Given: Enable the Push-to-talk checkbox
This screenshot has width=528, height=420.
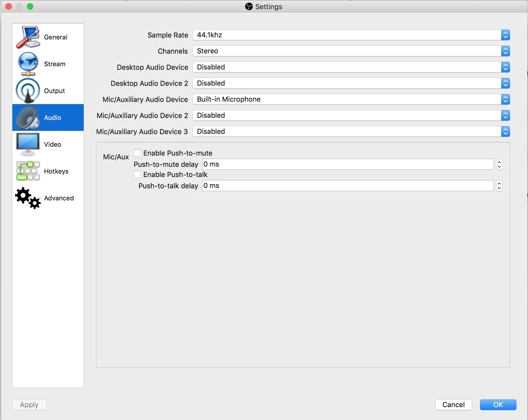Looking at the screenshot, I should (x=137, y=175).
